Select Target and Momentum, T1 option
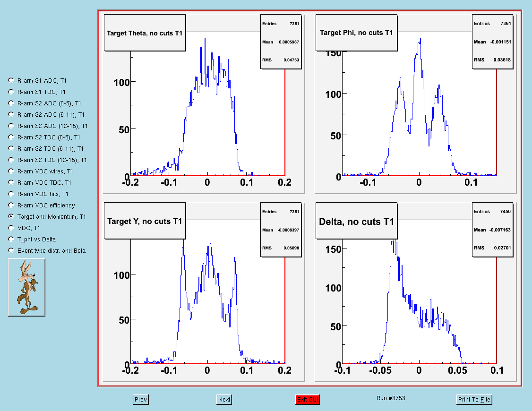Image resolution: width=532 pixels, height=411 pixels. pos(11,216)
